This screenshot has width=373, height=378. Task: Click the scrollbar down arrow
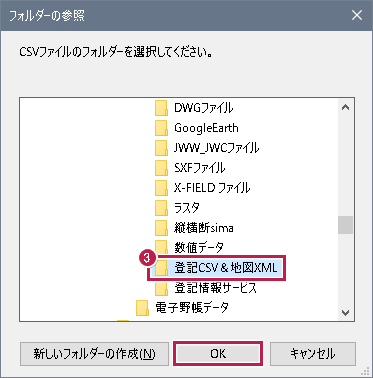click(346, 313)
